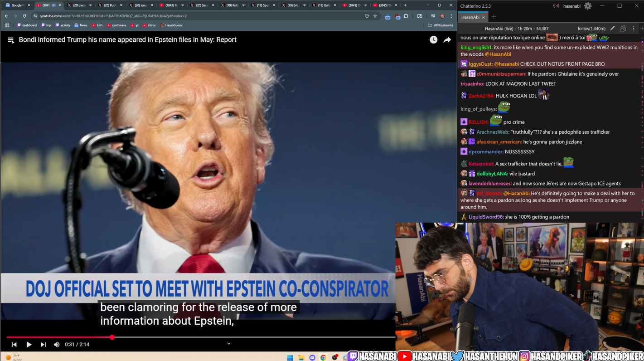Click the follow(1,440m) chat mode label
Screen dimensions: 644x361
(x=591, y=29)
